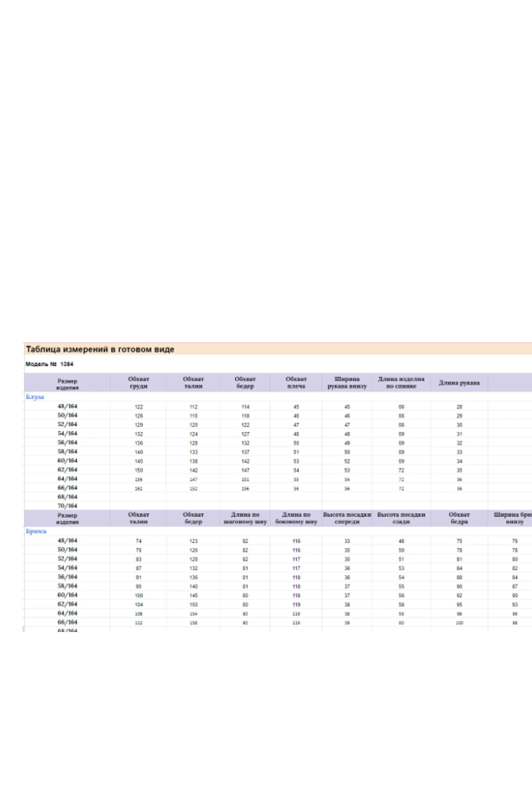Image resolution: width=532 pixels, height=798 pixels.
Task: Click the 'Ширина брюк внизу' header
Action: (x=513, y=518)
